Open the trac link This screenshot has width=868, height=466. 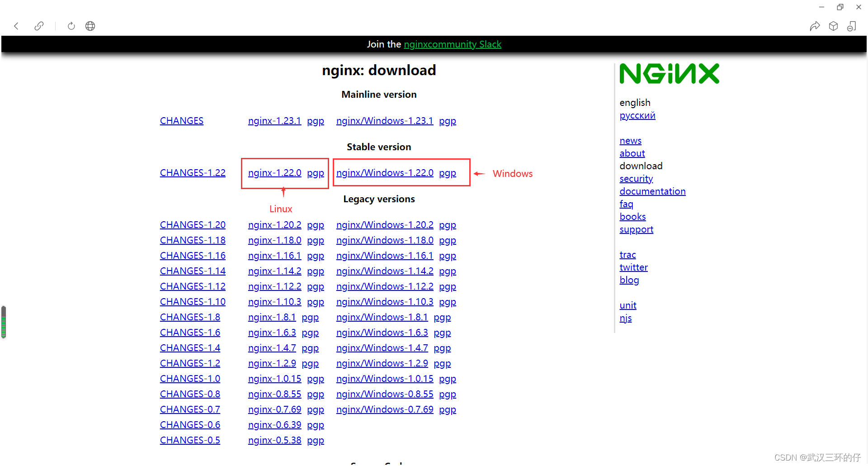[x=627, y=255]
